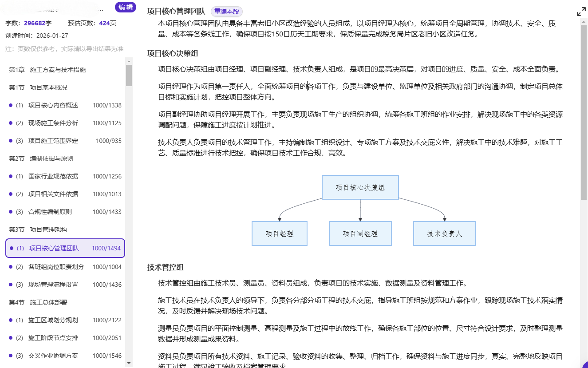Click the purple 编辑 button
Image resolution: width=588 pixels, height=368 pixels.
(x=126, y=7)
